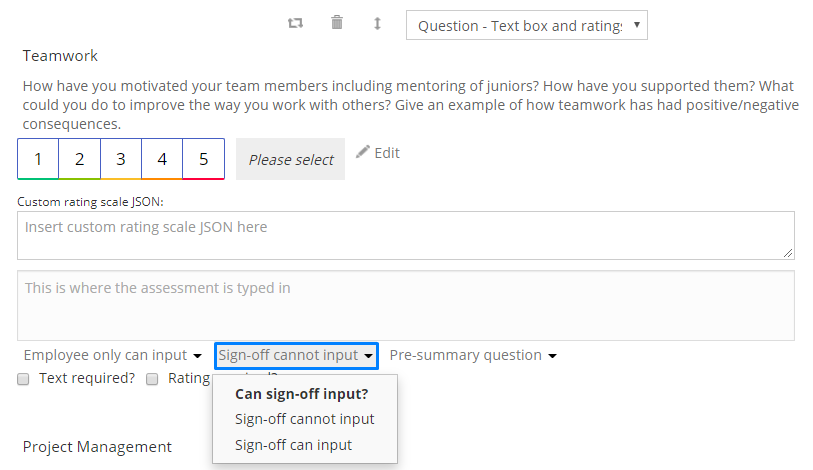Choose Sign-off cannot input menu option
The width and height of the screenshot is (813, 470).
coord(304,419)
